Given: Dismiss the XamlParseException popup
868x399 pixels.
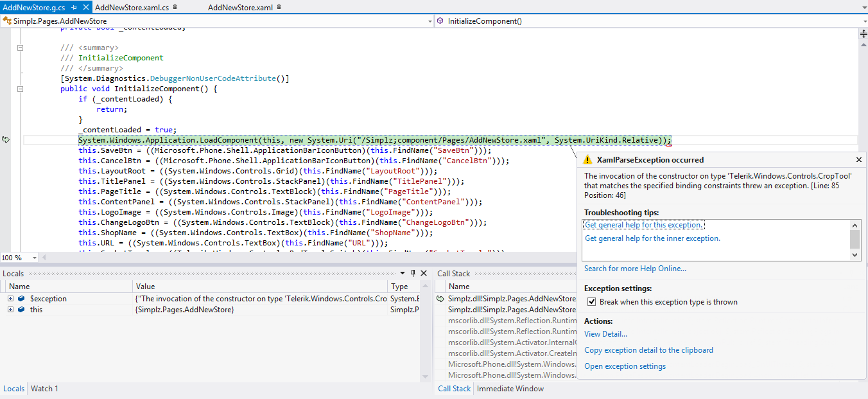Looking at the screenshot, I should point(859,160).
